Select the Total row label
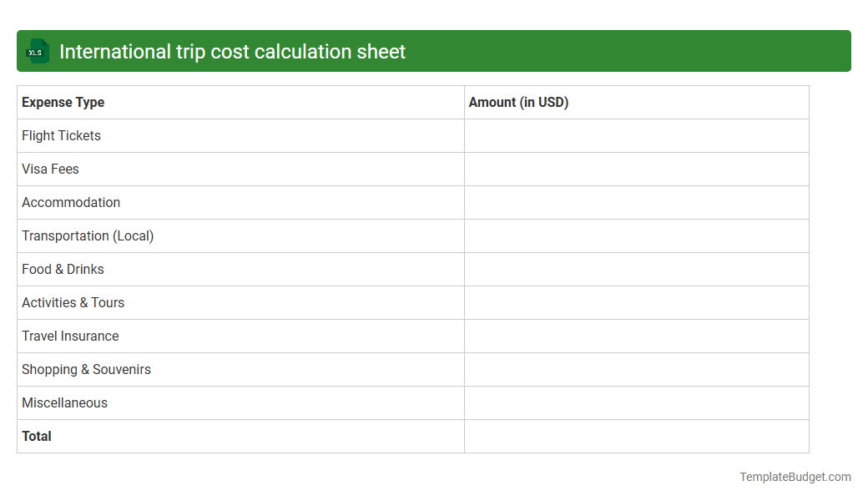This screenshot has width=868, height=501. (36, 436)
